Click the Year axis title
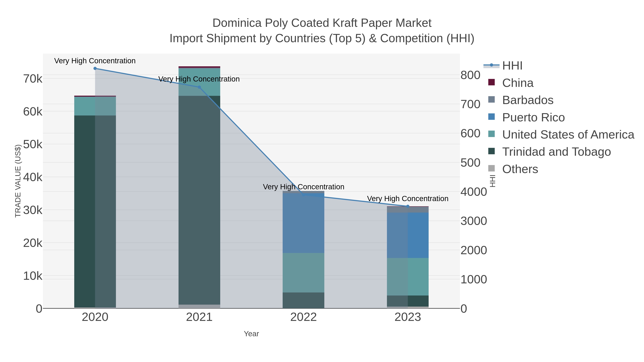Screen dimensions: 644x362 click(251, 334)
